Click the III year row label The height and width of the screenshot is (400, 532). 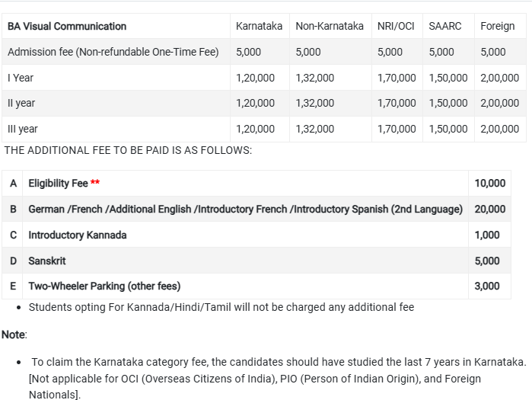point(23,129)
